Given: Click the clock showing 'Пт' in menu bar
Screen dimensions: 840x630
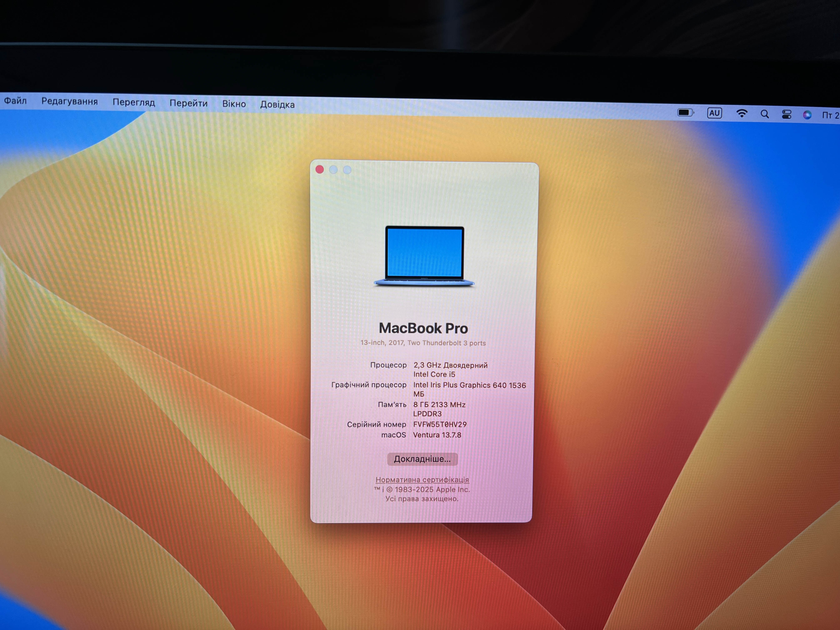Looking at the screenshot, I should click(x=830, y=115).
